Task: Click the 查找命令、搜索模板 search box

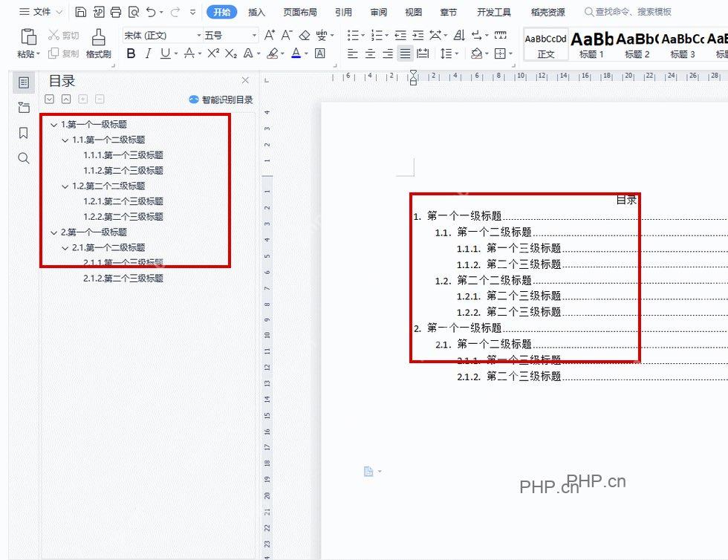Action: [x=627, y=12]
